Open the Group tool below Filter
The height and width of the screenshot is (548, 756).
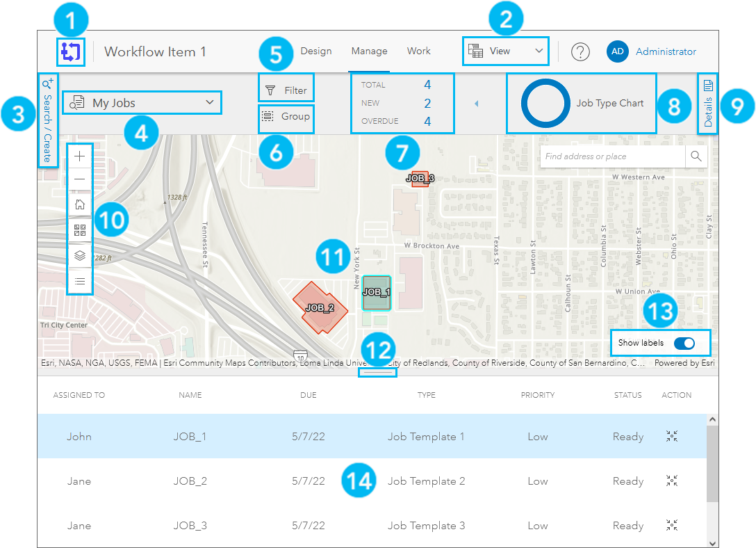click(x=286, y=118)
